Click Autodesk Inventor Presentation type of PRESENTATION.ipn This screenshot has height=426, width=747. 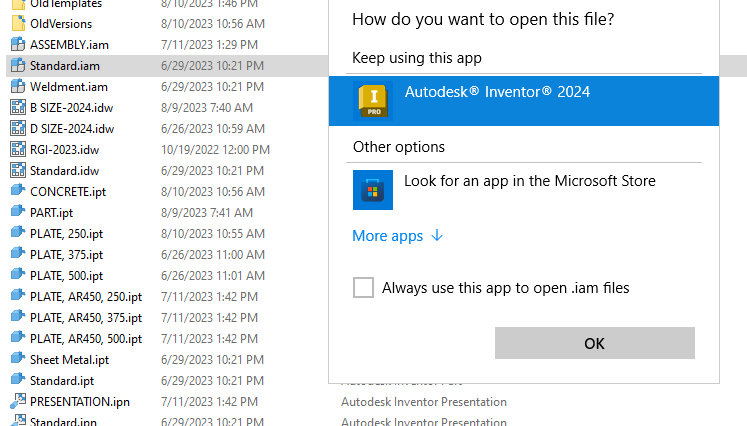pos(424,401)
